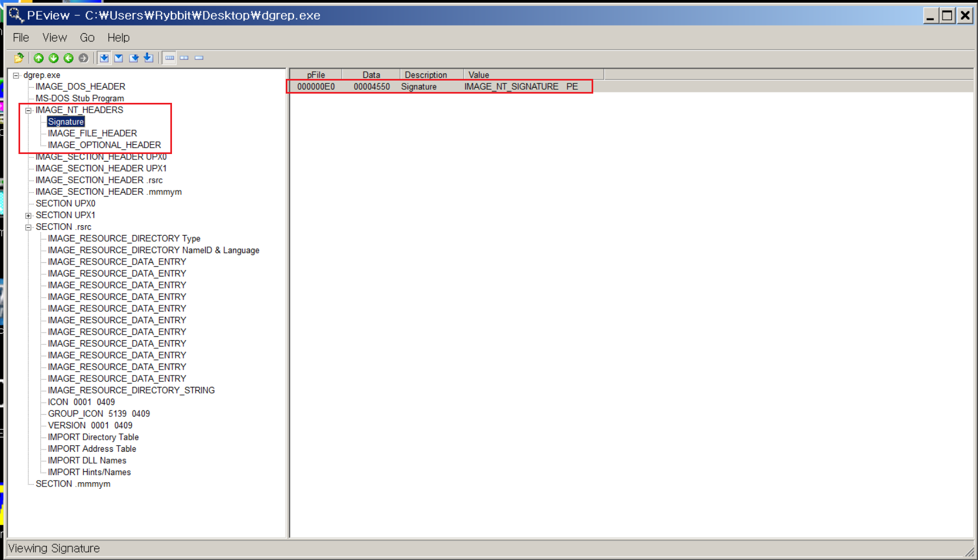Collapse the dgrep.exe root node
Viewport: 978px width, 560px height.
click(16, 75)
